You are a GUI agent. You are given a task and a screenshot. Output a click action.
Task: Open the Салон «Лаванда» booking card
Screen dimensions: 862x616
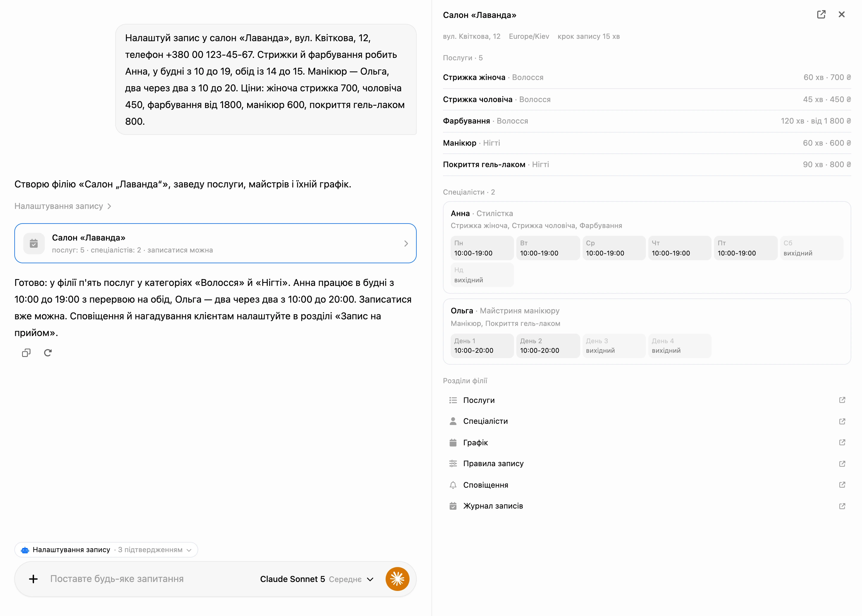[x=215, y=243]
